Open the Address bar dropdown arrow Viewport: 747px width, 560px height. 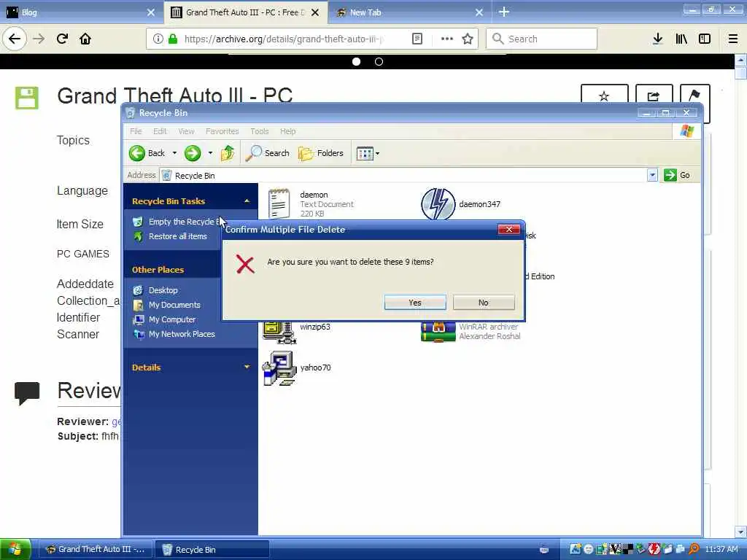pos(652,175)
